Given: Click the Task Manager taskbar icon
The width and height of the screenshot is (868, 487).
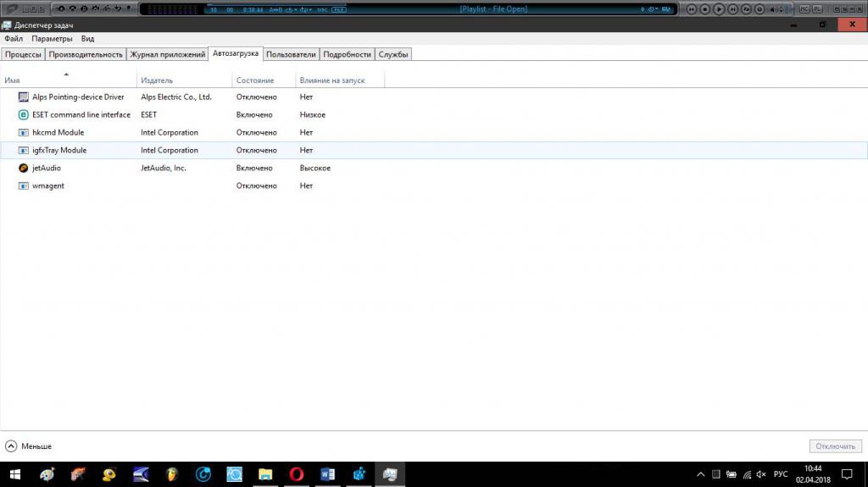Looking at the screenshot, I should (x=390, y=474).
